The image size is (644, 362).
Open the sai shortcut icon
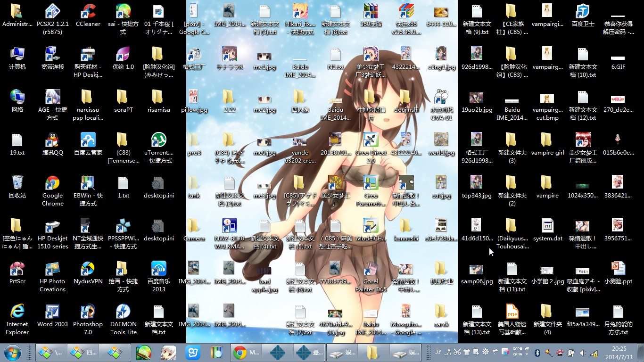pyautogui.click(x=123, y=10)
